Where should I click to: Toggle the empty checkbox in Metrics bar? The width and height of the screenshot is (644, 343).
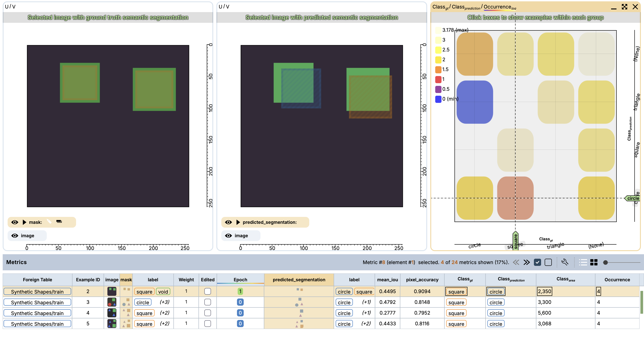pos(548,262)
